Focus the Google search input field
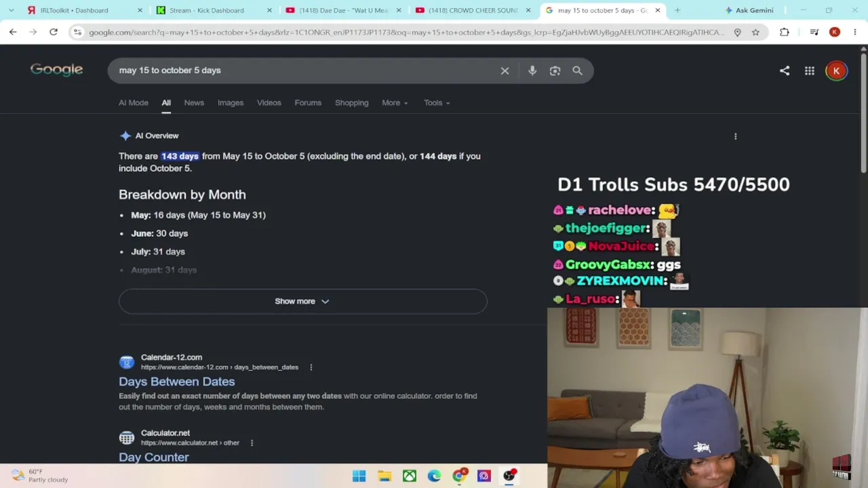The height and width of the screenshot is (488, 868). click(305, 70)
